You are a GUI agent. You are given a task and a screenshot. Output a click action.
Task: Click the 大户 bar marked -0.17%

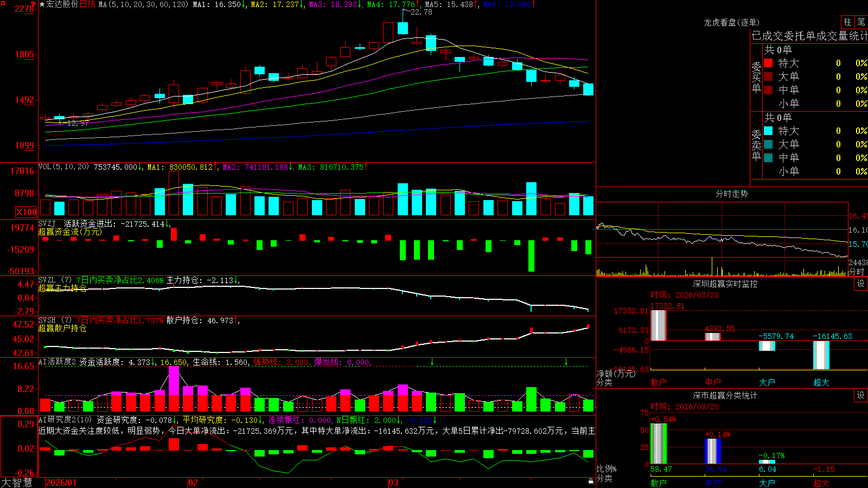click(x=767, y=461)
